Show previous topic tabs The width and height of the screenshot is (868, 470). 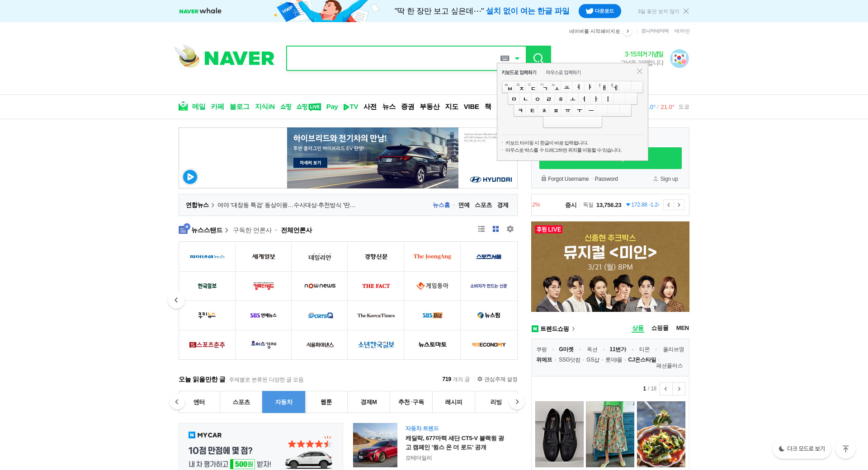[177, 402]
